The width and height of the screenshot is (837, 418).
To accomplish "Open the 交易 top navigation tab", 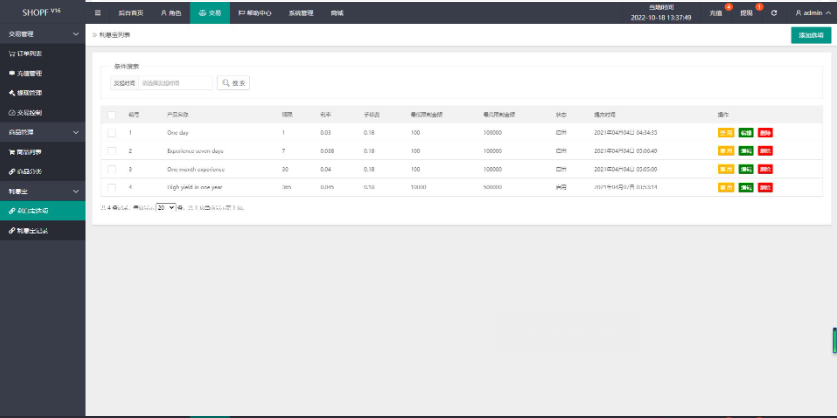I will point(210,13).
